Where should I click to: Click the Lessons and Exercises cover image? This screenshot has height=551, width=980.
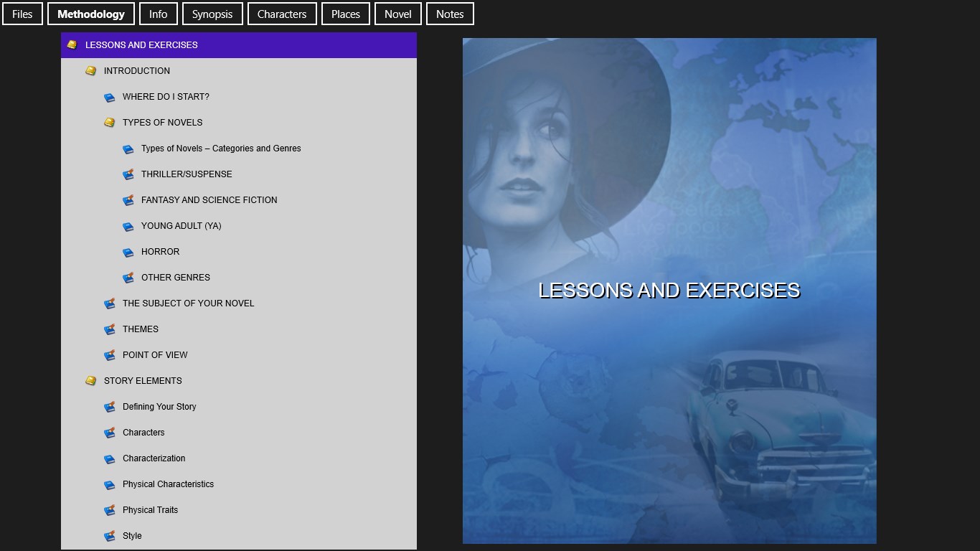point(669,291)
